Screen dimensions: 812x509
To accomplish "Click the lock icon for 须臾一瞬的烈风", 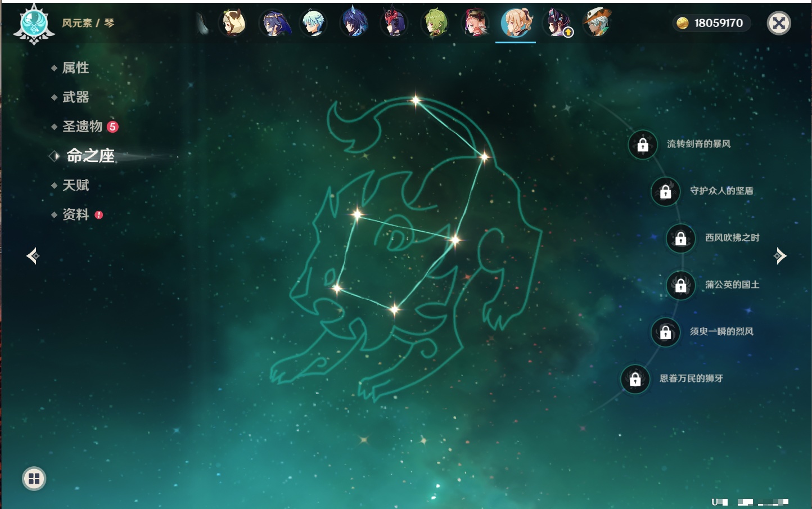I will [666, 332].
